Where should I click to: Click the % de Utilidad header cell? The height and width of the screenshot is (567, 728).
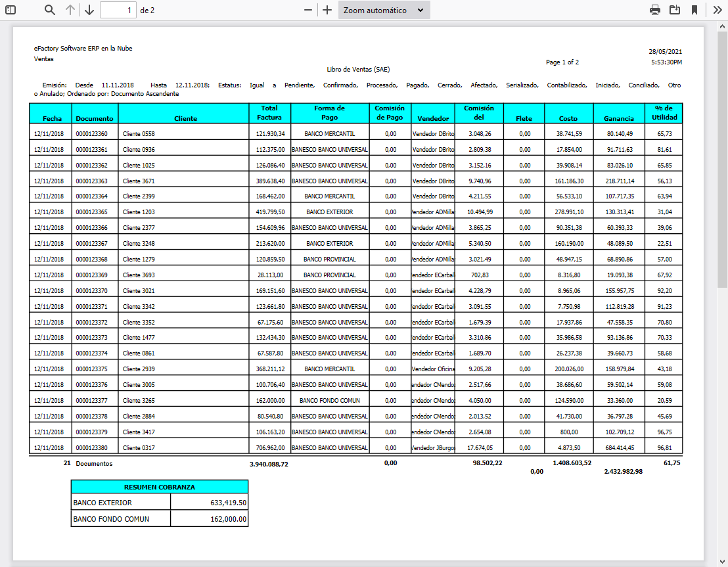pyautogui.click(x=664, y=113)
